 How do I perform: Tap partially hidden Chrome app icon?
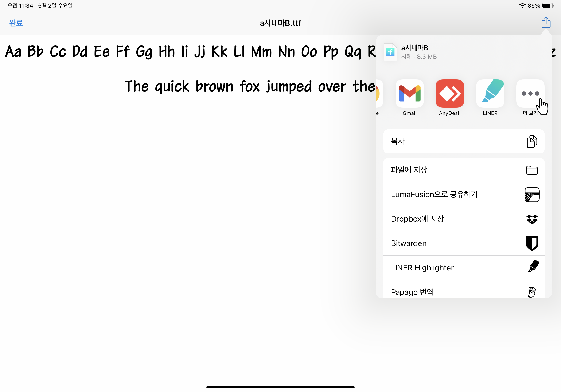[379, 94]
